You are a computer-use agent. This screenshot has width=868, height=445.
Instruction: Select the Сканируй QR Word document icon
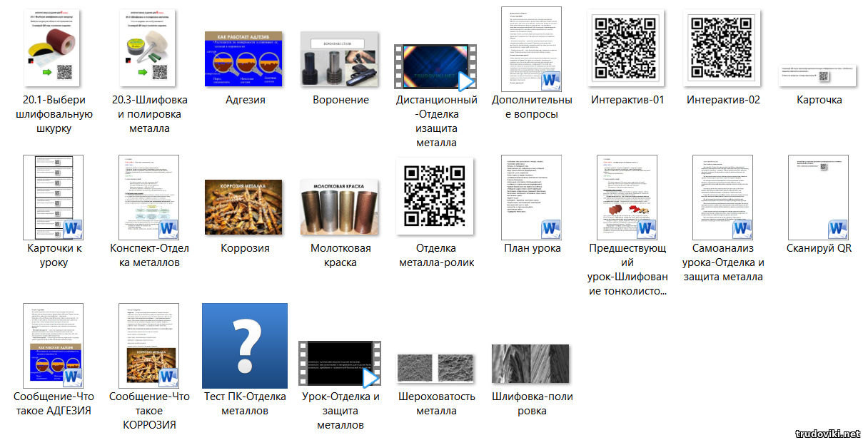818,198
